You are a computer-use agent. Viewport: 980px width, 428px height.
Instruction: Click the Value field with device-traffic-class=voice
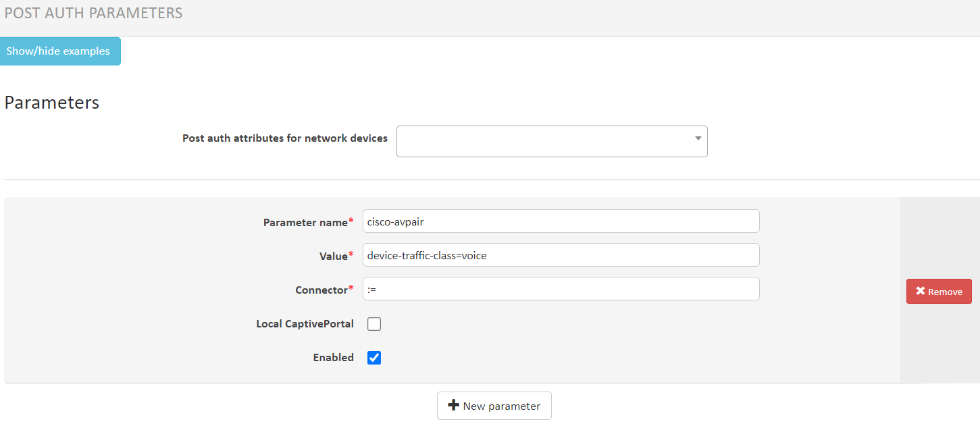561,255
